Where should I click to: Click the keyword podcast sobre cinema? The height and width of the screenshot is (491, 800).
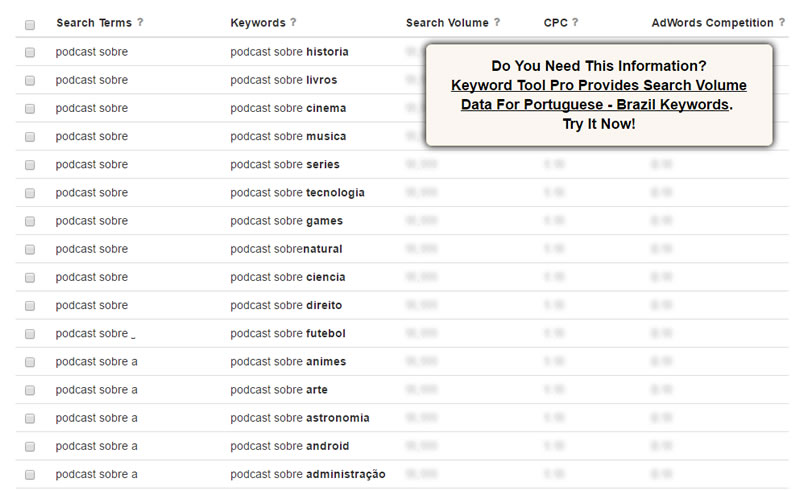coord(288,108)
